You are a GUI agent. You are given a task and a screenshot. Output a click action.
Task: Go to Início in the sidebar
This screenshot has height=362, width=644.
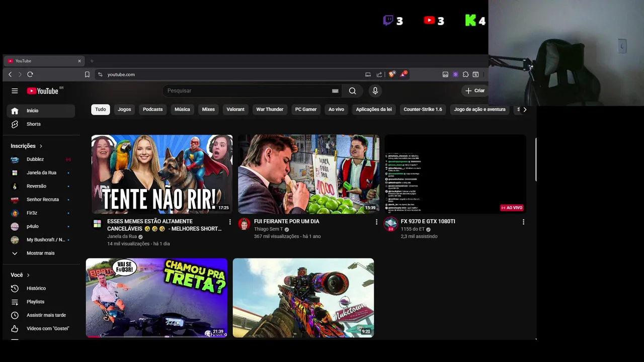[41, 111]
